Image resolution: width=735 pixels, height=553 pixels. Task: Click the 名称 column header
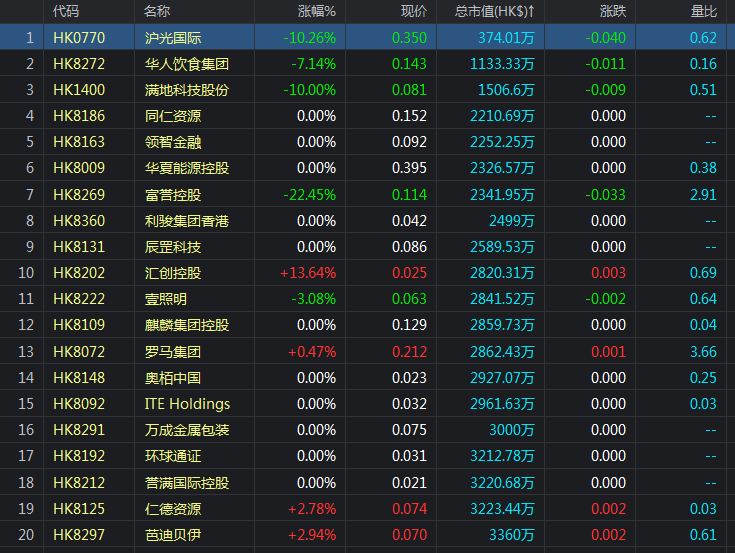point(157,11)
